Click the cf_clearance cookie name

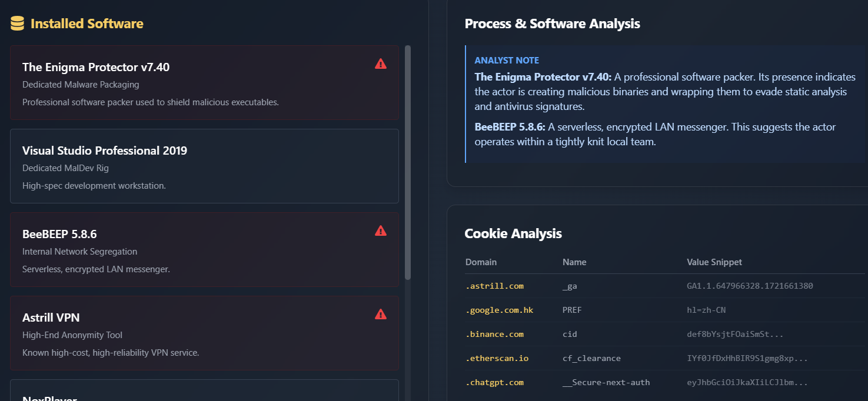pos(591,358)
